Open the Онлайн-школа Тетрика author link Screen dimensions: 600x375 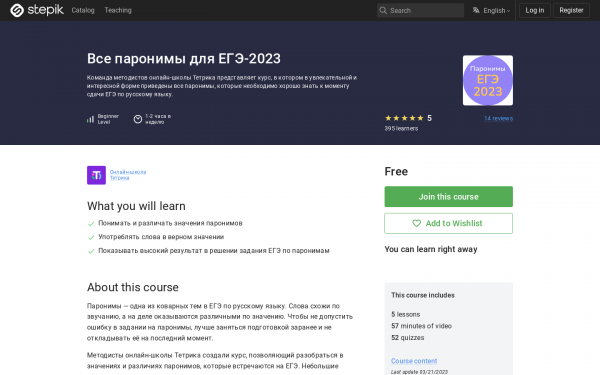click(128, 175)
